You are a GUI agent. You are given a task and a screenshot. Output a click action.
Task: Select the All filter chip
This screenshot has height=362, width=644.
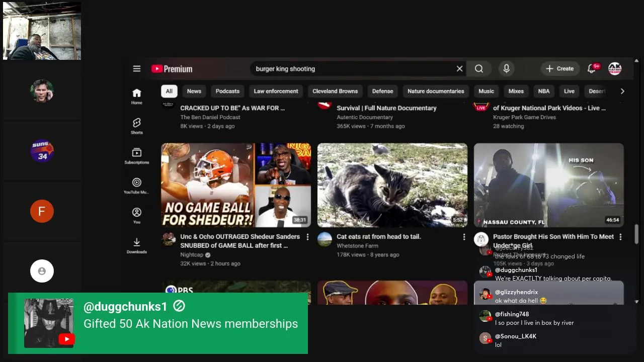click(x=169, y=91)
